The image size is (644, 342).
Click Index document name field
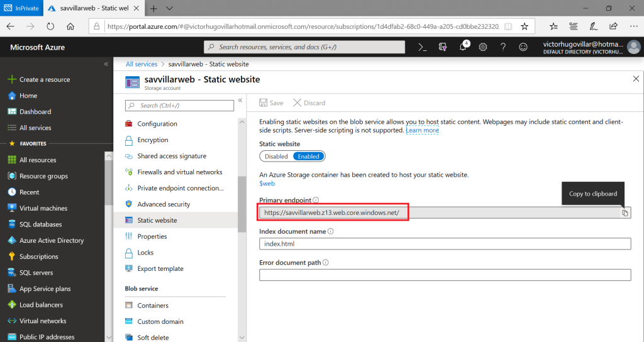pyautogui.click(x=445, y=243)
